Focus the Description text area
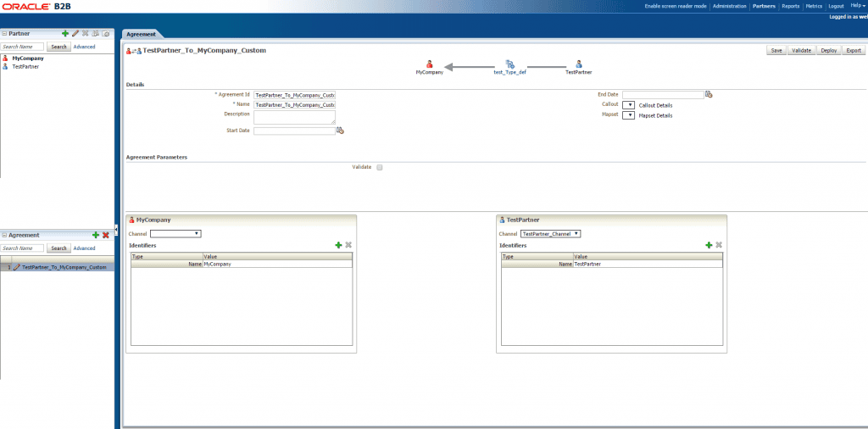 pyautogui.click(x=294, y=117)
